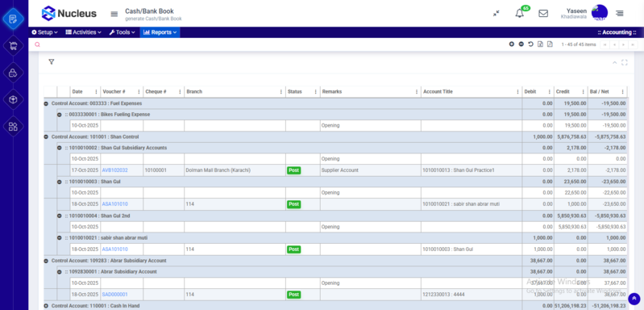This screenshot has width=644, height=310.
Task: Open the Reports menu
Action: click(x=160, y=32)
